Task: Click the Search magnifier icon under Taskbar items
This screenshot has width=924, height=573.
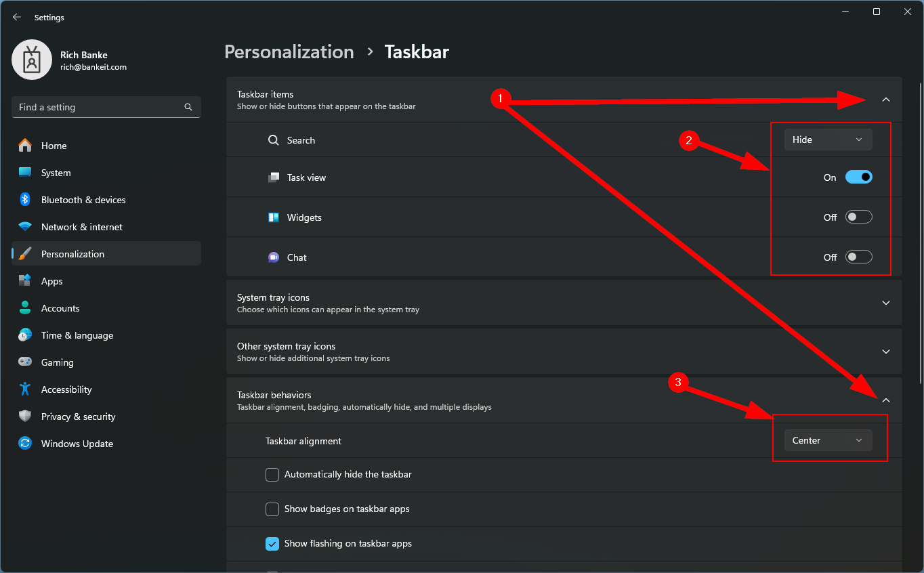Action: tap(273, 140)
